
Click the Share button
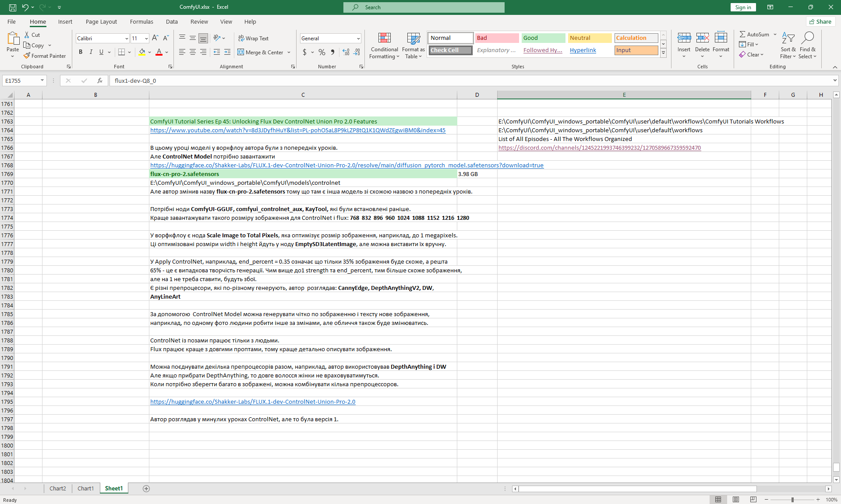coord(820,21)
